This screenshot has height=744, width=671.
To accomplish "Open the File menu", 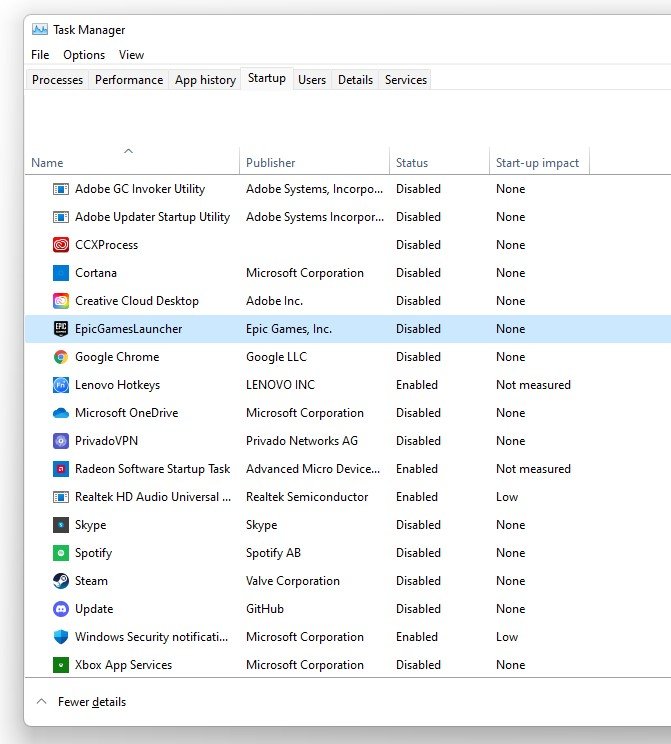I will (40, 55).
